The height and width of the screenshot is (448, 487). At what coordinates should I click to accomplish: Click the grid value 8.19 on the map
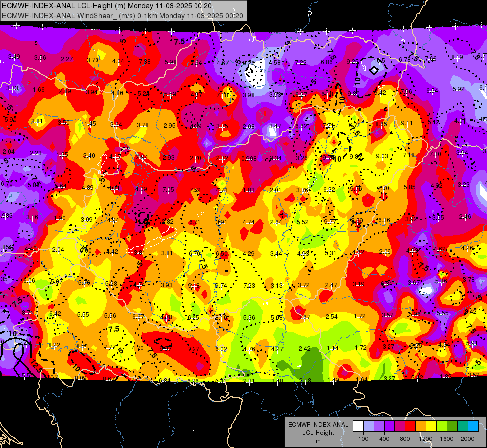[x=457, y=57]
